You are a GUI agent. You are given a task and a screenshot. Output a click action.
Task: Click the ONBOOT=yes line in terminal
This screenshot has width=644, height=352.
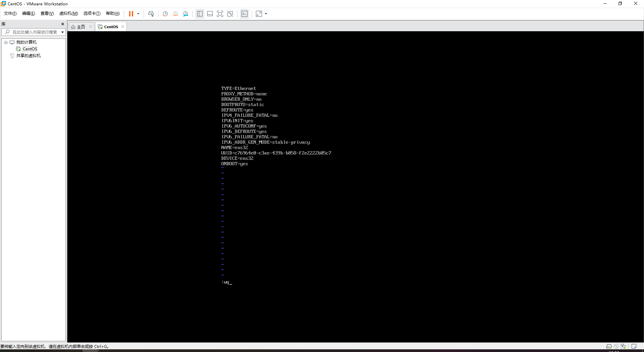click(x=234, y=164)
